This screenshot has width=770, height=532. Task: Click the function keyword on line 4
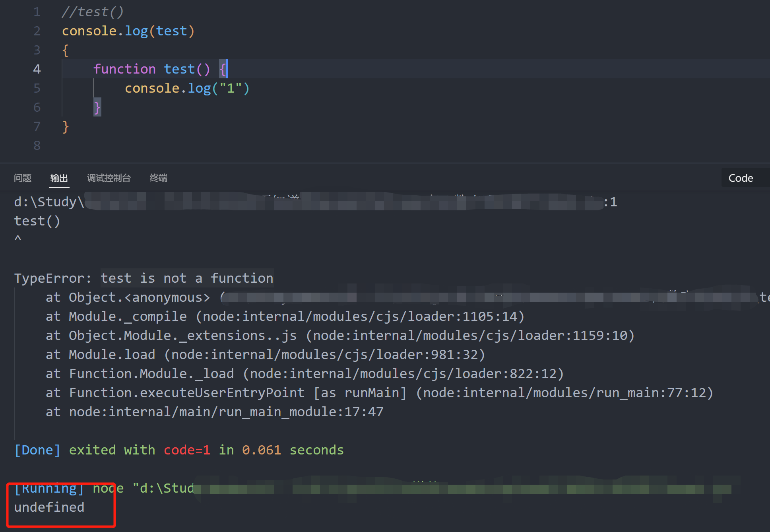pos(124,69)
